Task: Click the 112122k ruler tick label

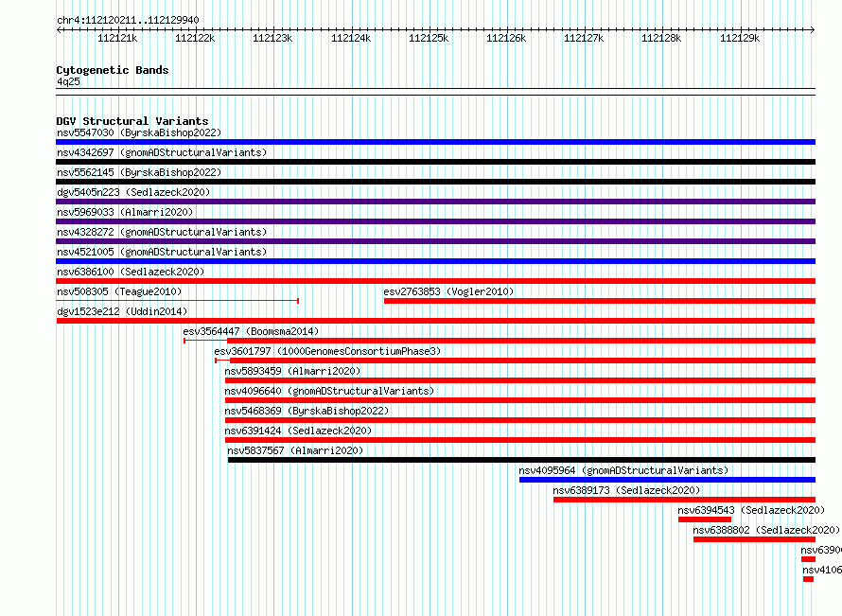Action: point(195,38)
